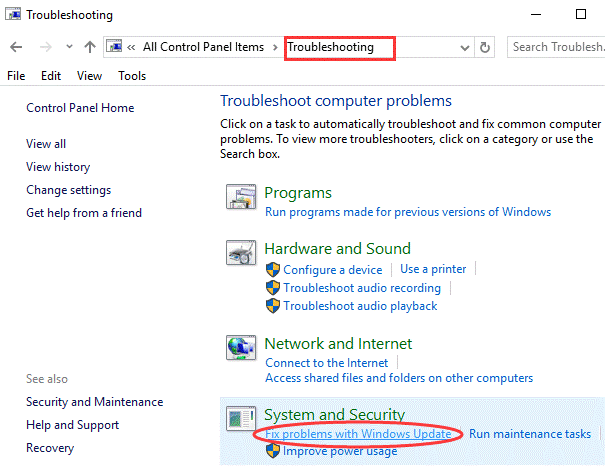Click All Control Panel Items breadcrumb
Screen dimensions: 605x470
pyautogui.click(x=205, y=47)
